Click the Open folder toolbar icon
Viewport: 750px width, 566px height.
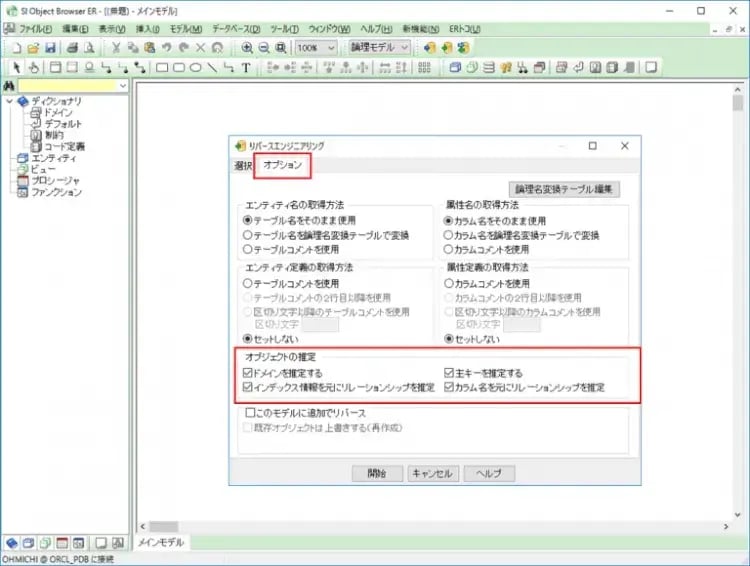tap(33, 47)
